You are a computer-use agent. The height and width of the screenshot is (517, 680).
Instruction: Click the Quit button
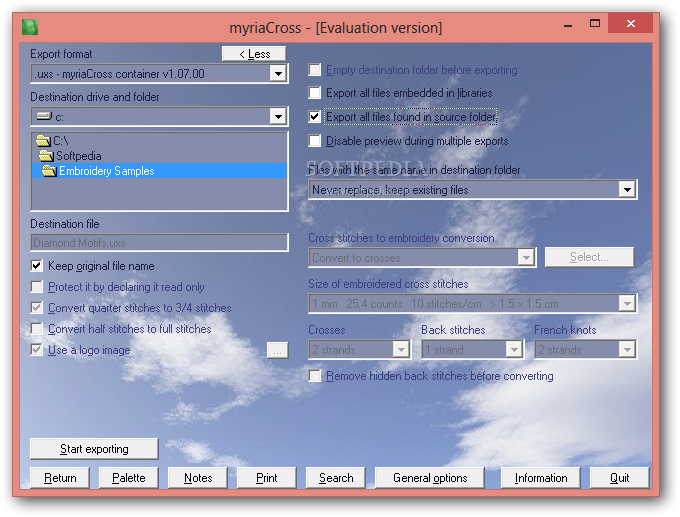click(x=620, y=478)
